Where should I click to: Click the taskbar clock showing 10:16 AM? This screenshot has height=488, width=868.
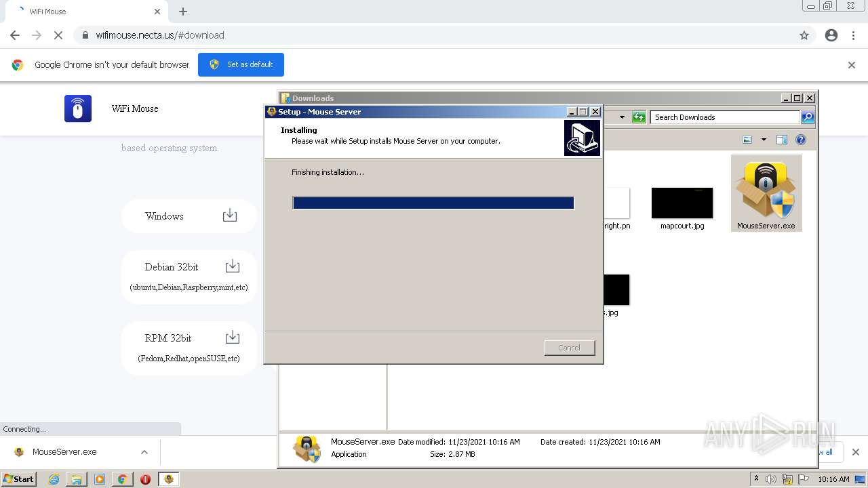tap(833, 479)
